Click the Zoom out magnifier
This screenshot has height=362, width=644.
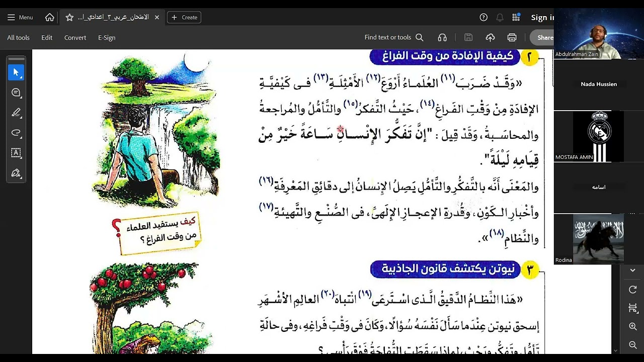click(x=632, y=345)
